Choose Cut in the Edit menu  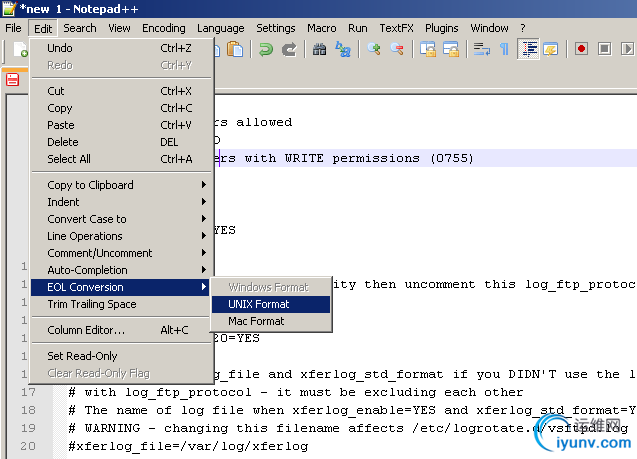tap(121, 91)
